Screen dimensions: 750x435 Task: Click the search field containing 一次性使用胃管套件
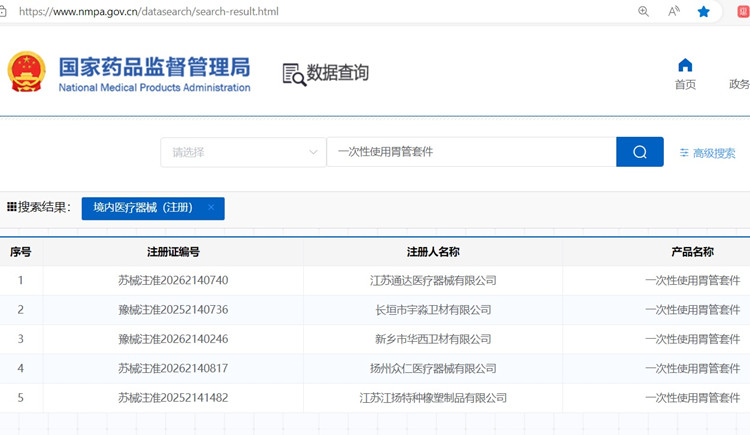[472, 152]
